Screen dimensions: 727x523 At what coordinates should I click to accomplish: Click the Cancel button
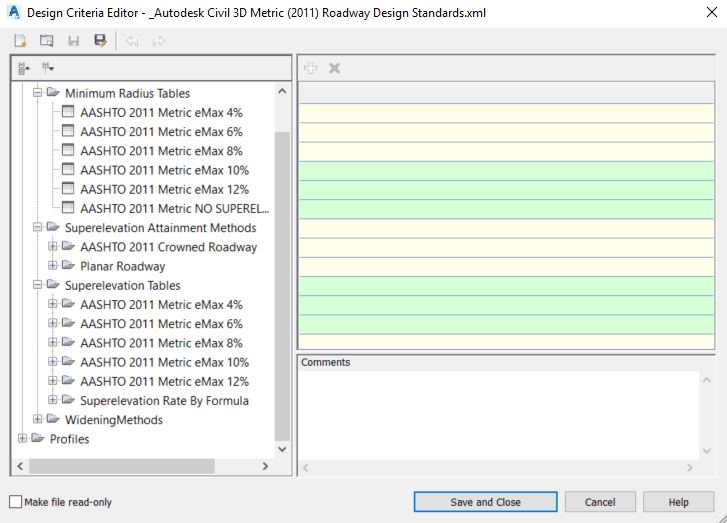pyautogui.click(x=600, y=502)
